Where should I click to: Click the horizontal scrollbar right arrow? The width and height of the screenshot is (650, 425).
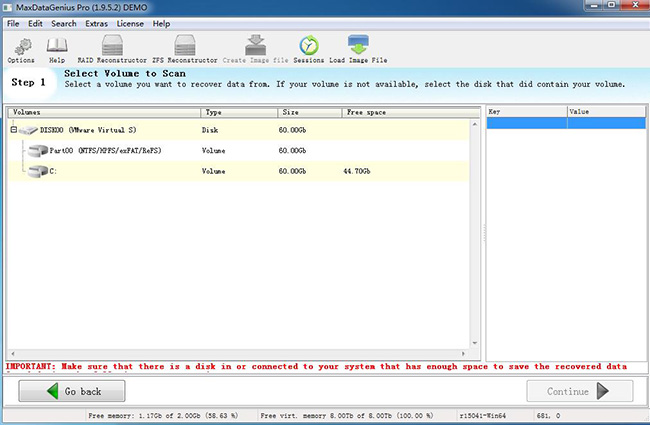pos(463,354)
